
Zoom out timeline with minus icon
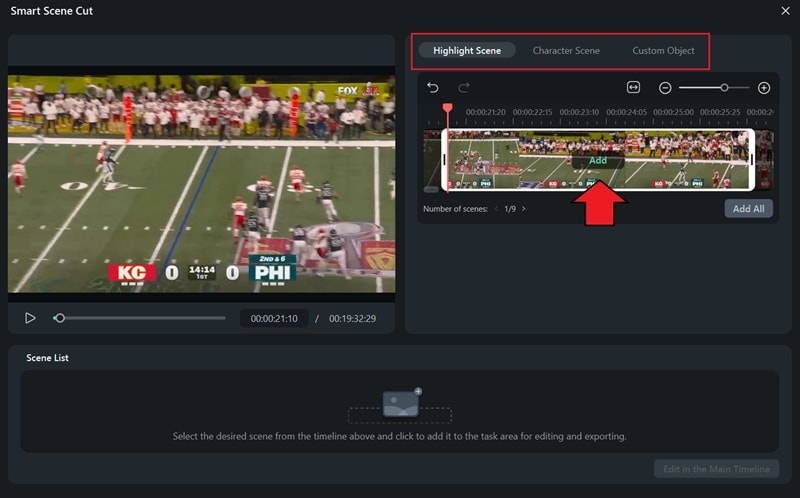point(665,88)
